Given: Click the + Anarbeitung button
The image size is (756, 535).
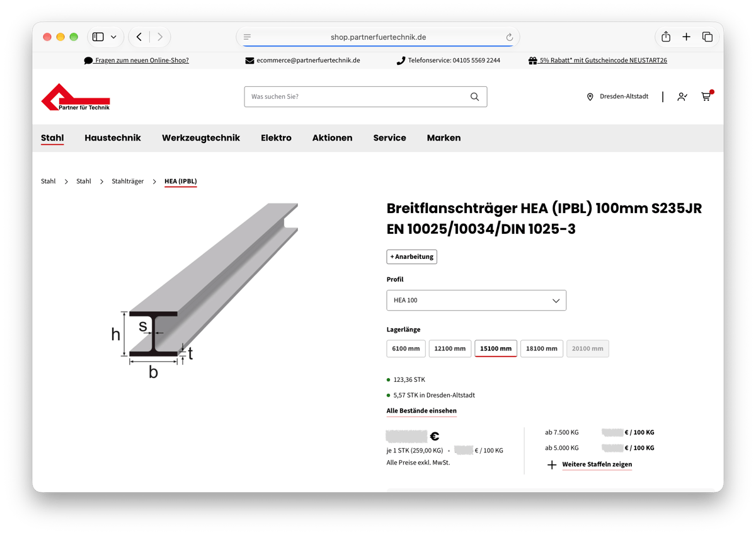Looking at the screenshot, I should pyautogui.click(x=411, y=256).
